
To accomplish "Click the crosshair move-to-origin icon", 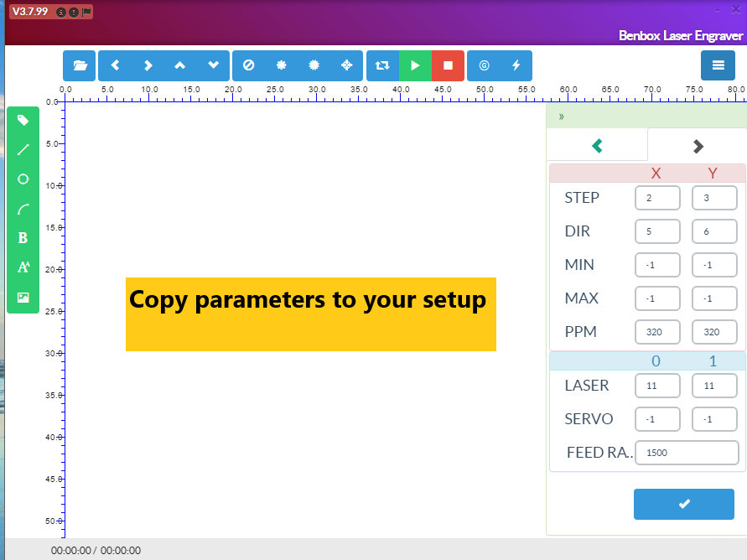I will pyautogui.click(x=346, y=65).
